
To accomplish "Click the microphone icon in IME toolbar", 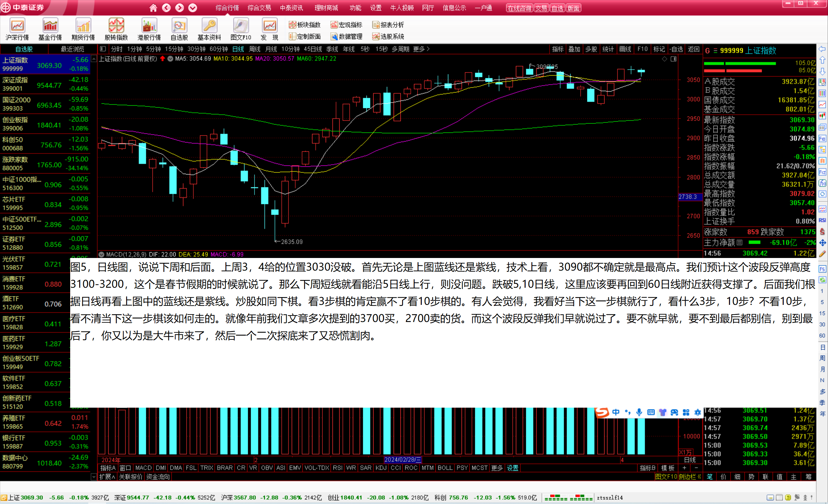I will click(x=639, y=412).
